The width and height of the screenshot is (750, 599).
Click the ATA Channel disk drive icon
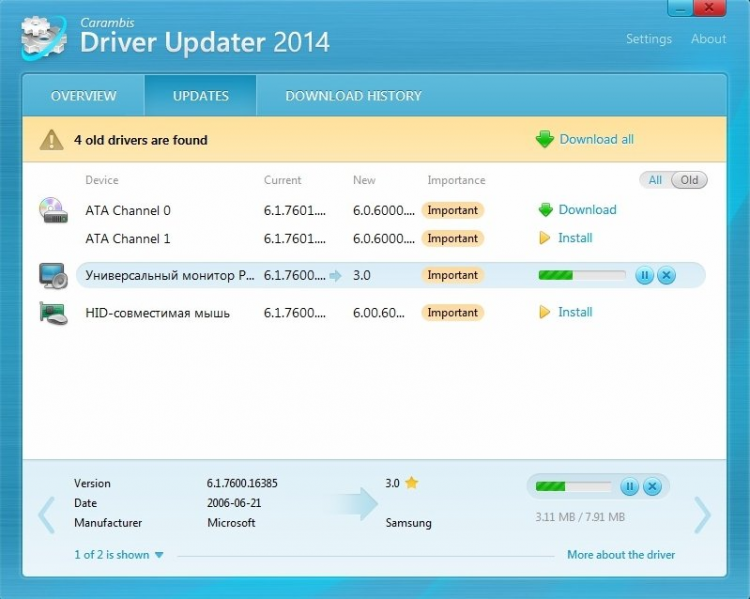(x=52, y=211)
